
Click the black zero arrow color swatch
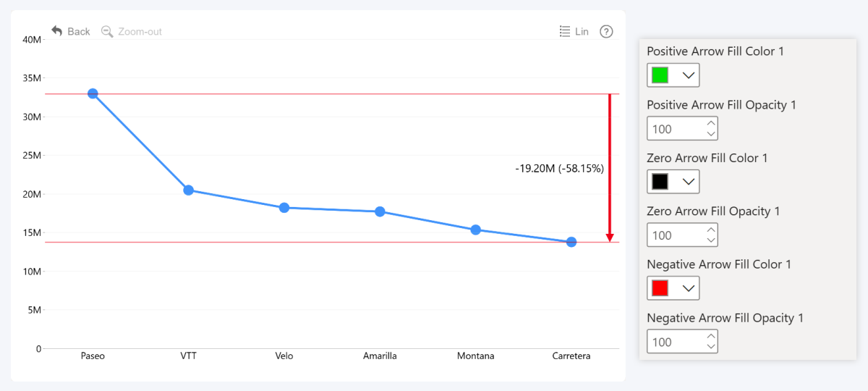pyautogui.click(x=660, y=182)
